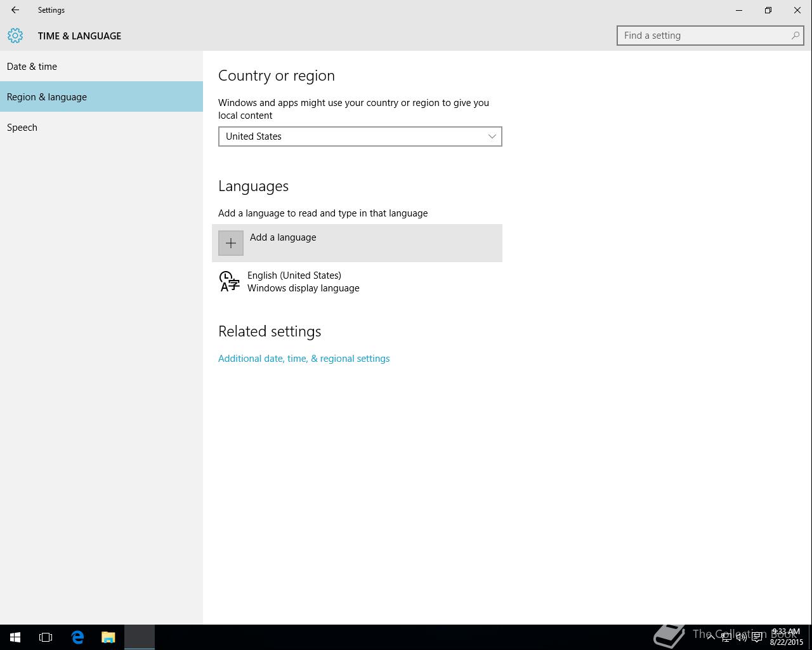Click the search magnifier icon
Viewport: 812px width, 650px height.
795,36
